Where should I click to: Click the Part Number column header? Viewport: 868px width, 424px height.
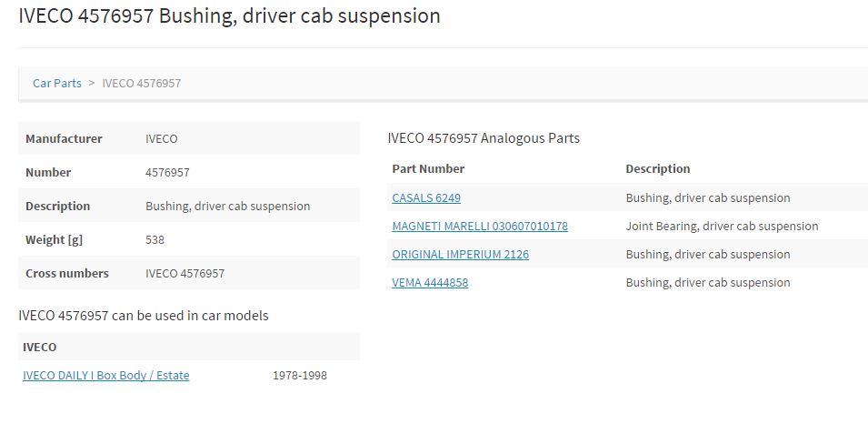click(x=428, y=168)
